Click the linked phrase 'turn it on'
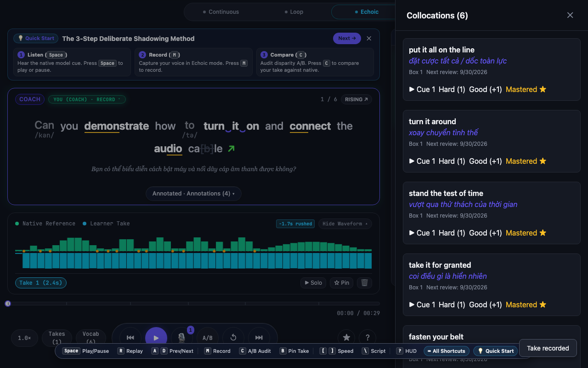Image resolution: width=588 pixels, height=368 pixels. 231,126
